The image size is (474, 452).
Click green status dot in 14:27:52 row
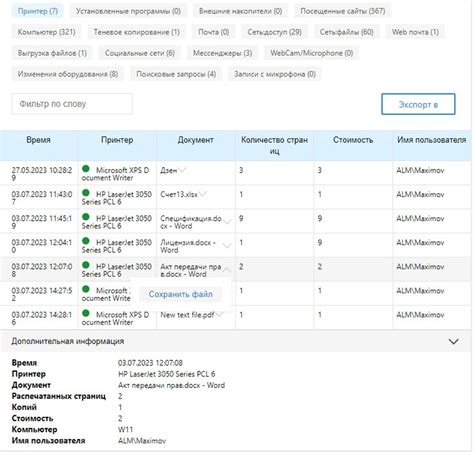pos(86,289)
